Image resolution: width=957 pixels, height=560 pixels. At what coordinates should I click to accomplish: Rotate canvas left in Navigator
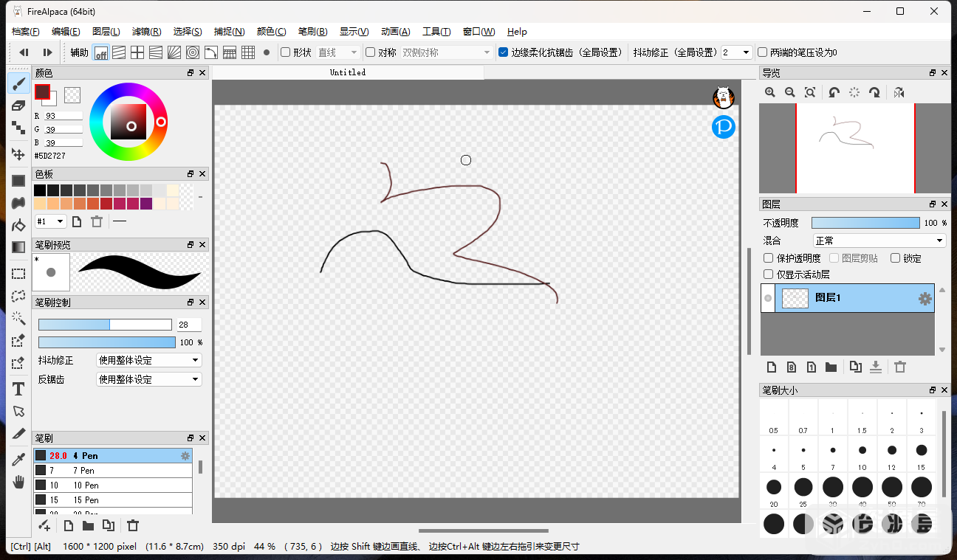coord(834,92)
